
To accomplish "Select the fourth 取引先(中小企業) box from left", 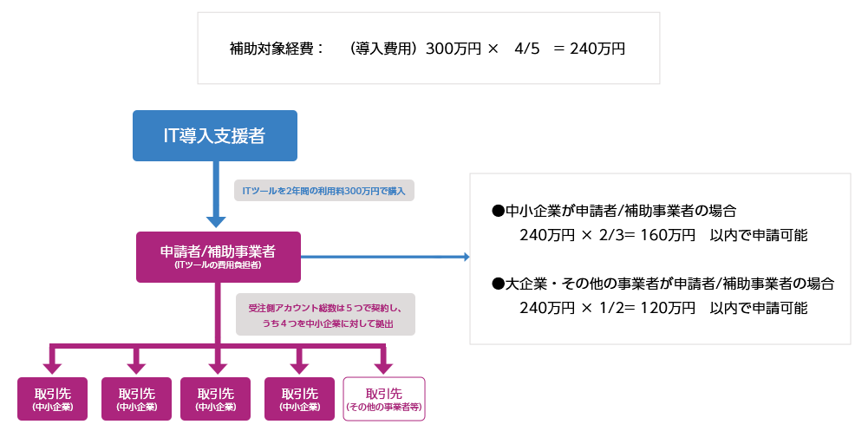I will tap(299, 399).
